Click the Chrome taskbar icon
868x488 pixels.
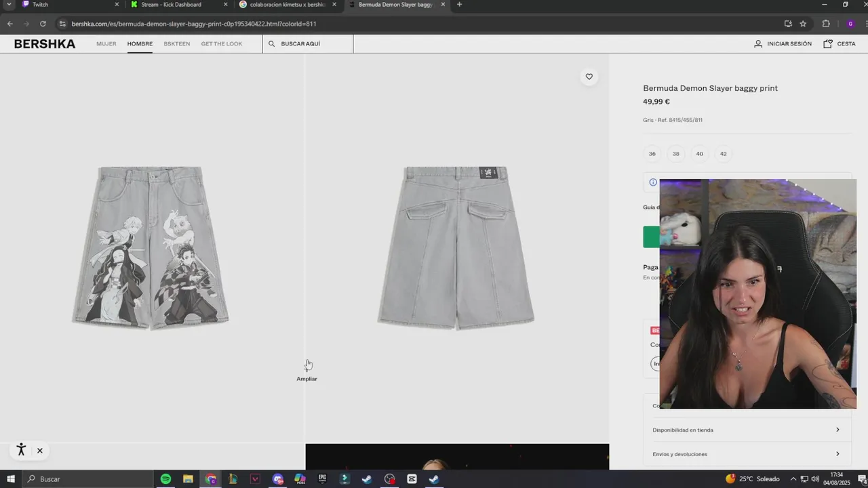pyautogui.click(x=211, y=479)
